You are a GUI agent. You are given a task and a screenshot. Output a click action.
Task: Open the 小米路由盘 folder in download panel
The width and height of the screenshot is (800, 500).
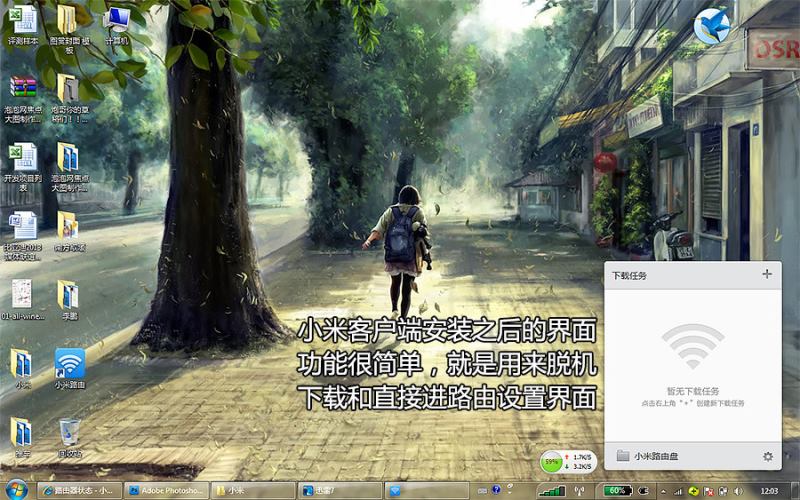[647, 456]
